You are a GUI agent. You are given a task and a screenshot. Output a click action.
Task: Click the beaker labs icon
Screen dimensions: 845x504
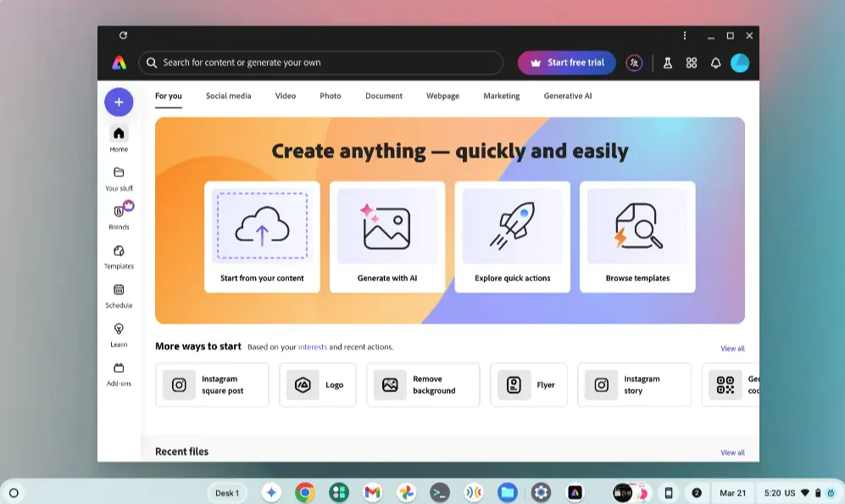tap(669, 62)
